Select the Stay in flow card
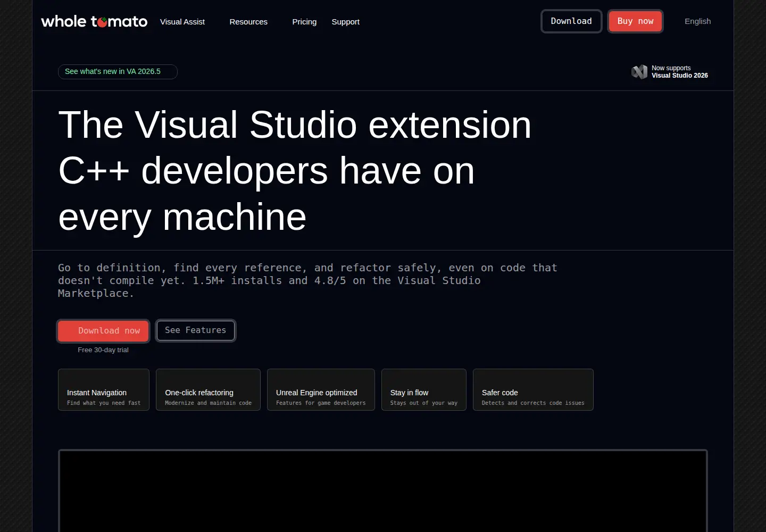This screenshot has height=532, width=766. [424, 390]
